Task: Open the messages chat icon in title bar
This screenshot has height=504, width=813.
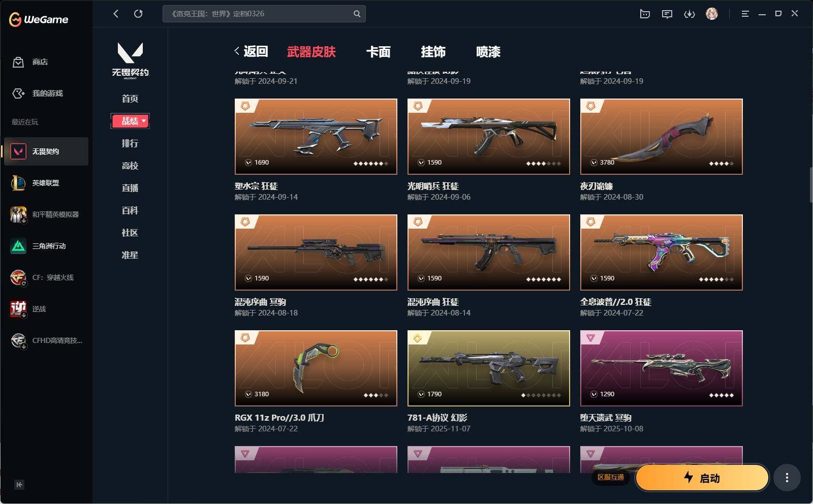Action: (x=667, y=14)
